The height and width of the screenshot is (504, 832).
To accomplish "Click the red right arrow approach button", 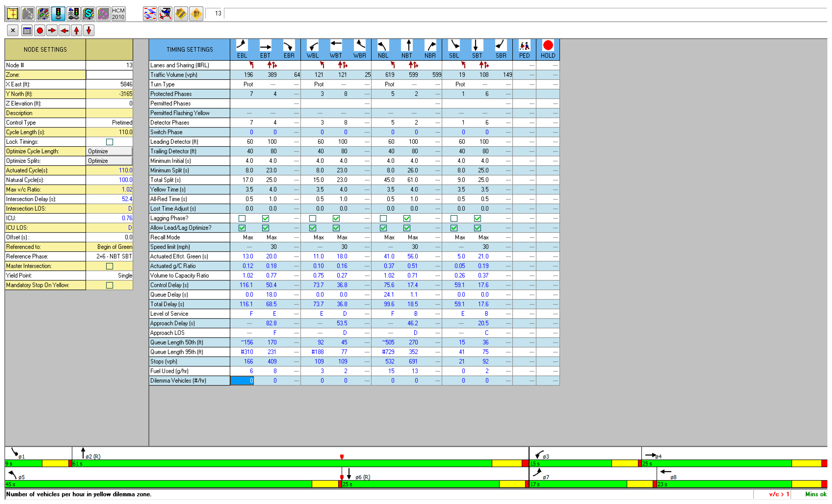I will coord(52,31).
